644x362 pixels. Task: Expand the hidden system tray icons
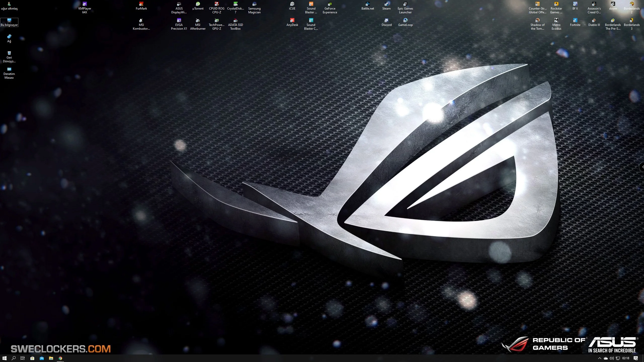(x=599, y=358)
